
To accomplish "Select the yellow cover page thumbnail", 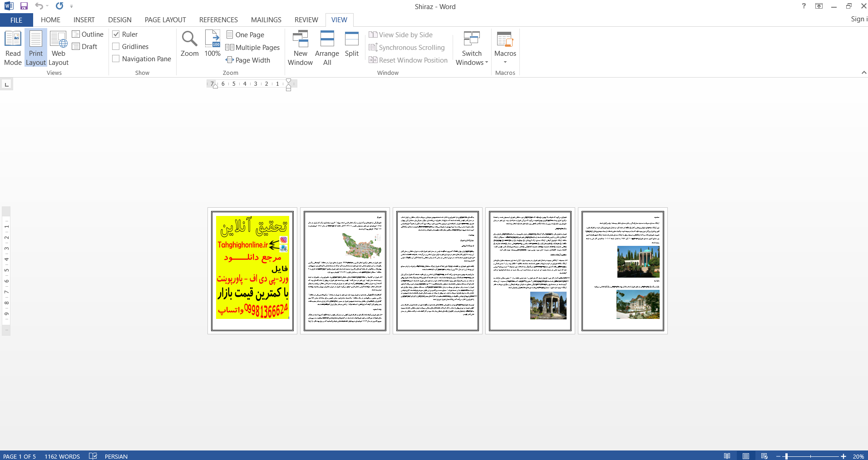I will (252, 271).
